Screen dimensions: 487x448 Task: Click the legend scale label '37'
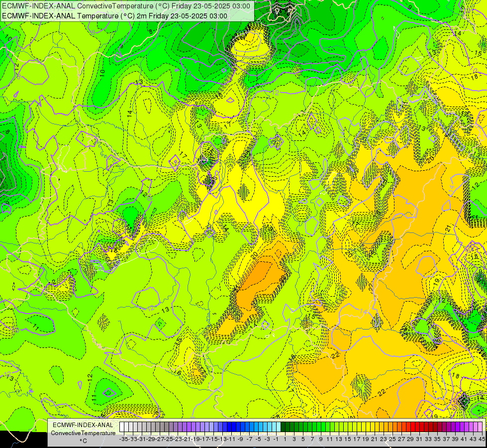click(446, 440)
